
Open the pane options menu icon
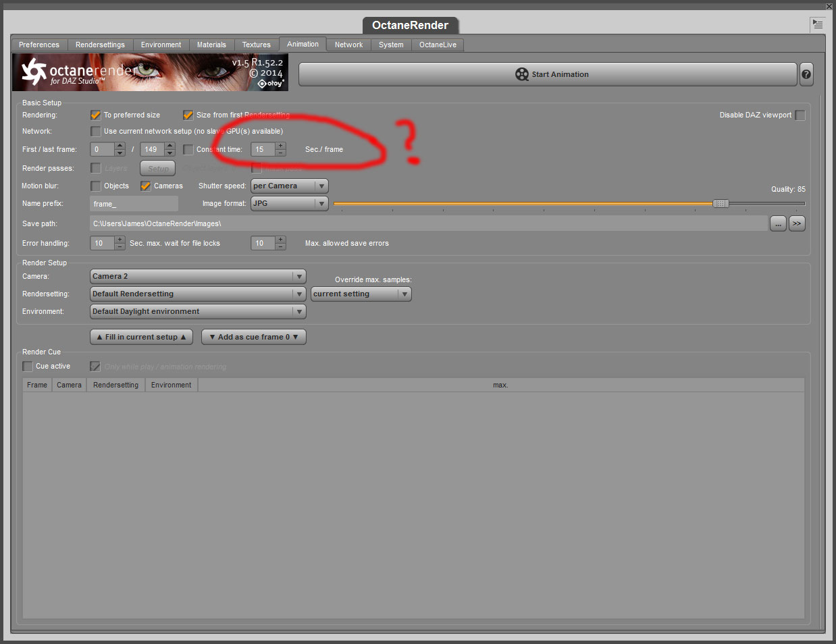coord(818,24)
